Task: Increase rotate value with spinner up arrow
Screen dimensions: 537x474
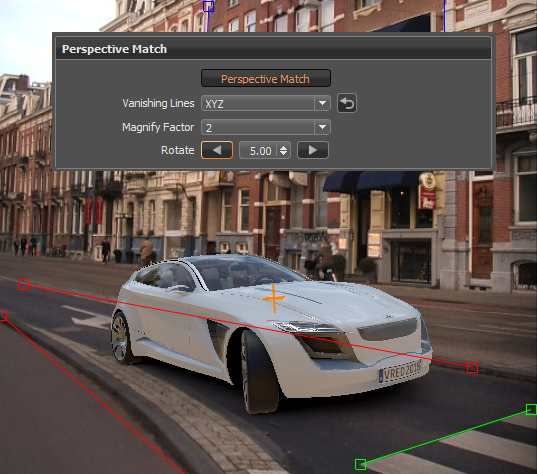Action: 283,148
